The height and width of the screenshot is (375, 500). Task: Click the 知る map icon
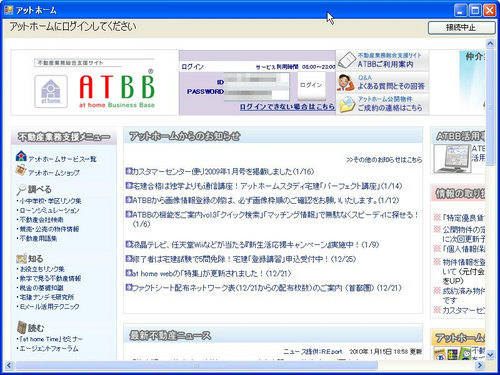tap(21, 259)
